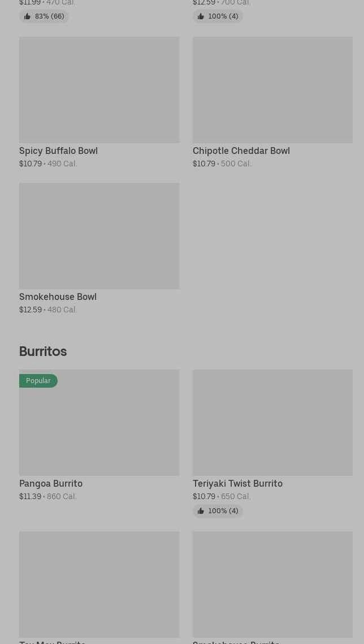Select the Chipotle Cheddar Bowl title

241,151
